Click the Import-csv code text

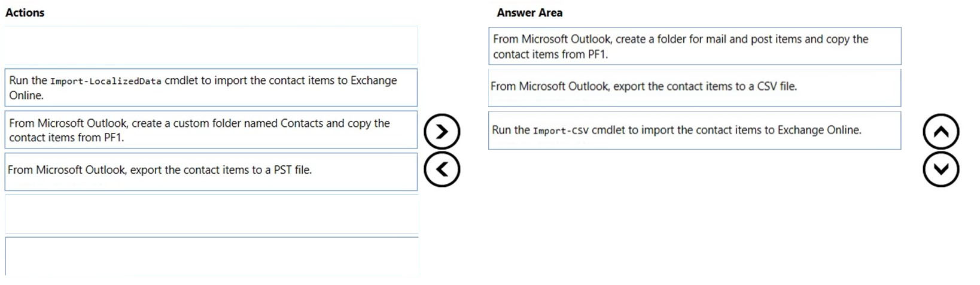click(x=561, y=131)
